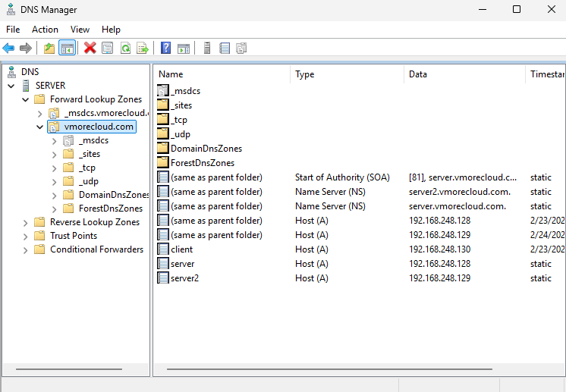Select the server2 host record icon
The image size is (566, 392).
tap(163, 278)
